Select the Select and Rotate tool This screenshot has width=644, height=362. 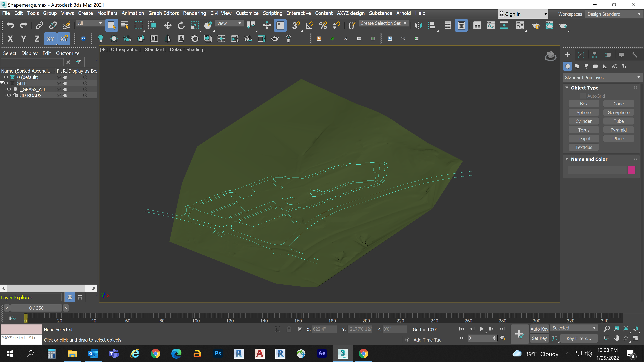181,25
